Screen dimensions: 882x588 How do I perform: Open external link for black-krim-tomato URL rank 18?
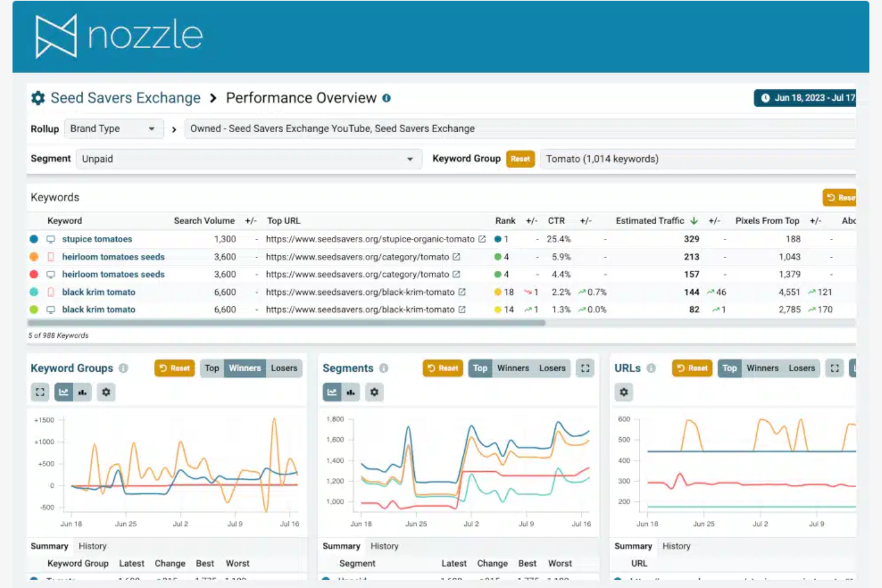(462, 292)
